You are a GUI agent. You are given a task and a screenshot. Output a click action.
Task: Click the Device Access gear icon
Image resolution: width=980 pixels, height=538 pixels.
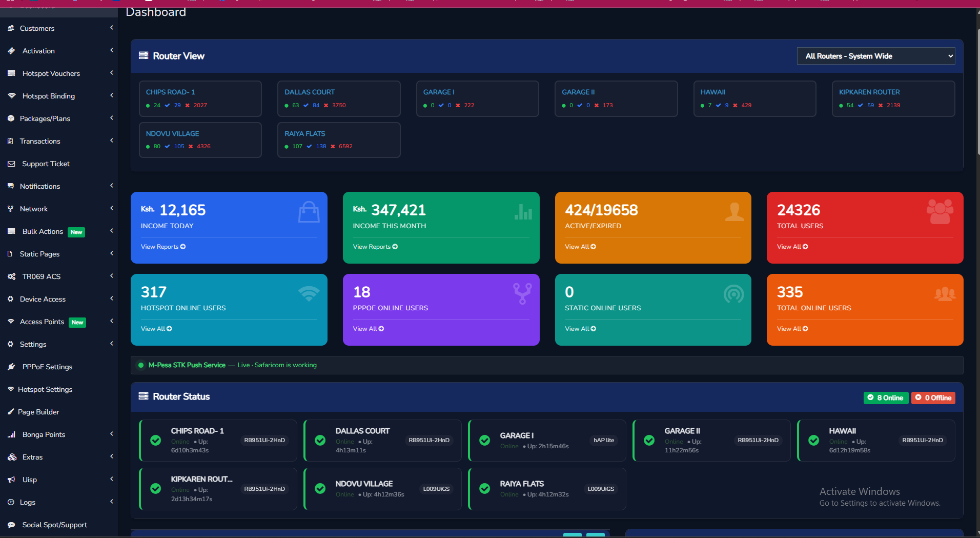pyautogui.click(x=11, y=299)
